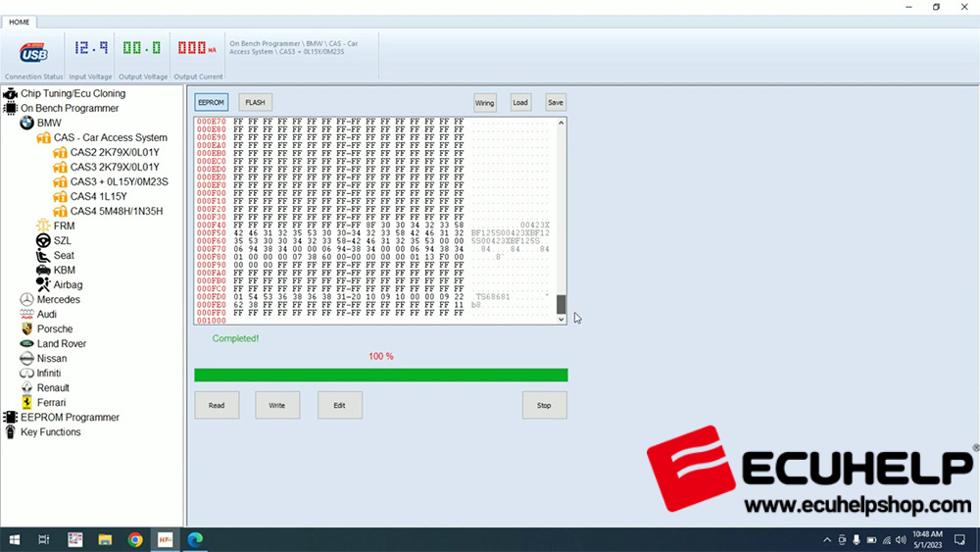Viewport: 980px width, 552px height.
Task: Click the Key Functions key fob icon
Action: [x=10, y=432]
